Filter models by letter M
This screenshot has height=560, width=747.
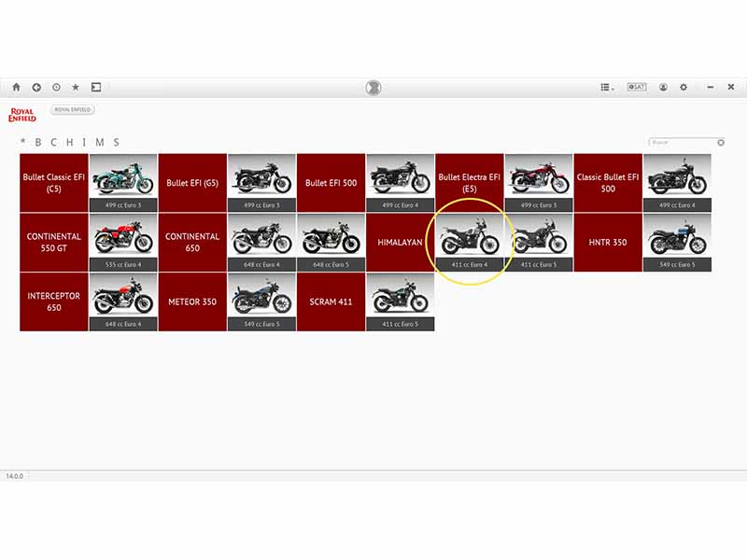click(x=100, y=142)
